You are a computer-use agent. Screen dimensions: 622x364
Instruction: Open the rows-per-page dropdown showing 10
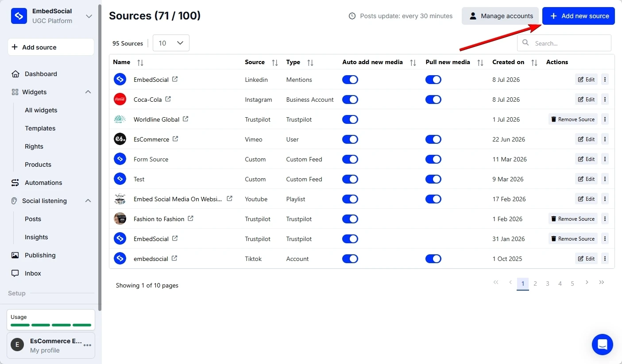(171, 43)
